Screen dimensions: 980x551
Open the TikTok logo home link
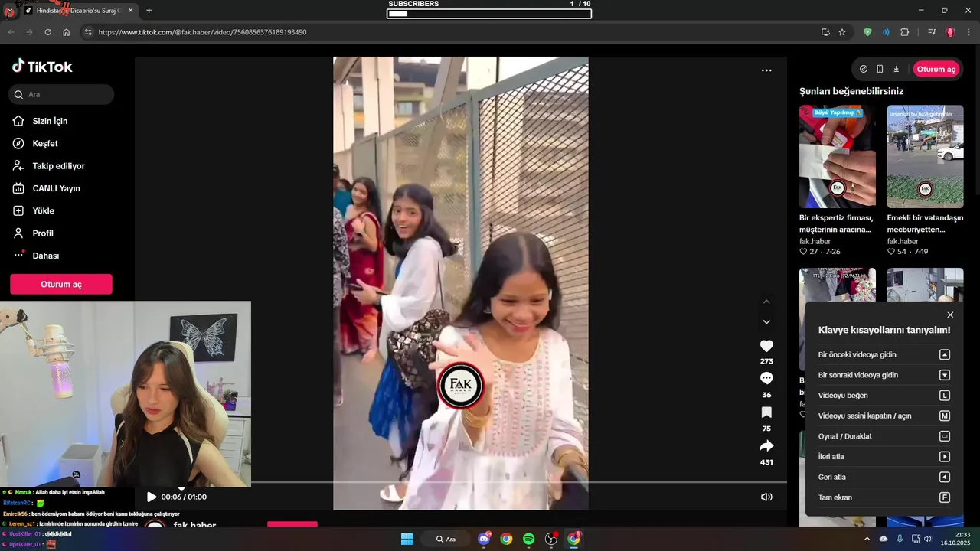[x=42, y=67]
